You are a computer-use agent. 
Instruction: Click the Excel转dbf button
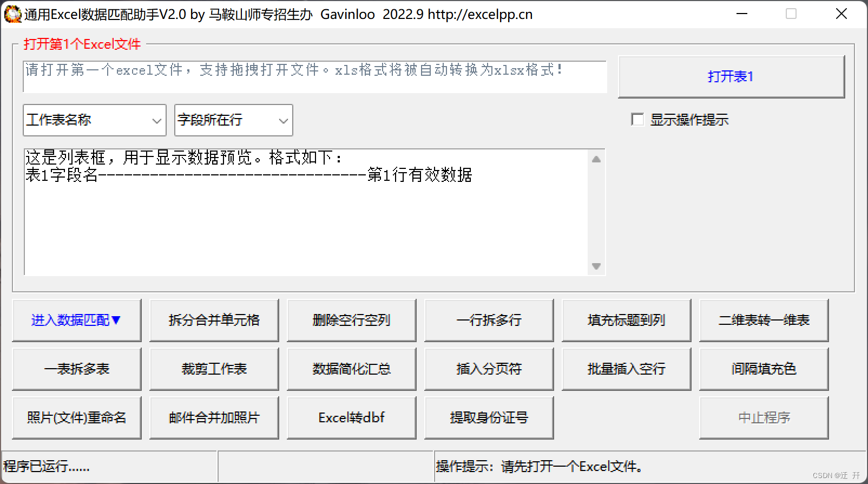pyautogui.click(x=351, y=417)
